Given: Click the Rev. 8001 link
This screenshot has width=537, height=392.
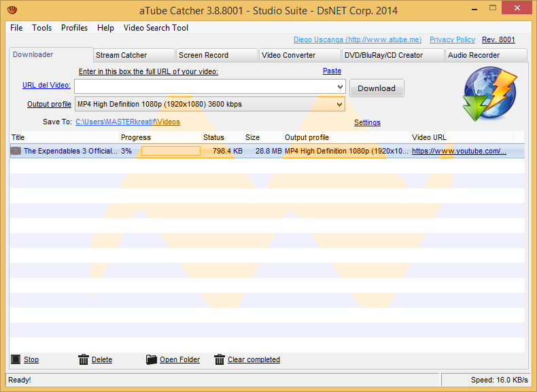Looking at the screenshot, I should [498, 39].
